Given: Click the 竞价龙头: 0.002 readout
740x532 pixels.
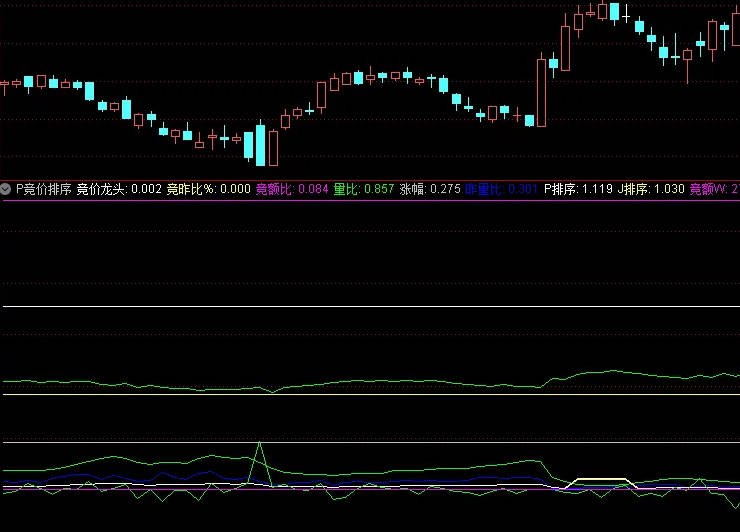Looking at the screenshot, I should coord(119,189).
